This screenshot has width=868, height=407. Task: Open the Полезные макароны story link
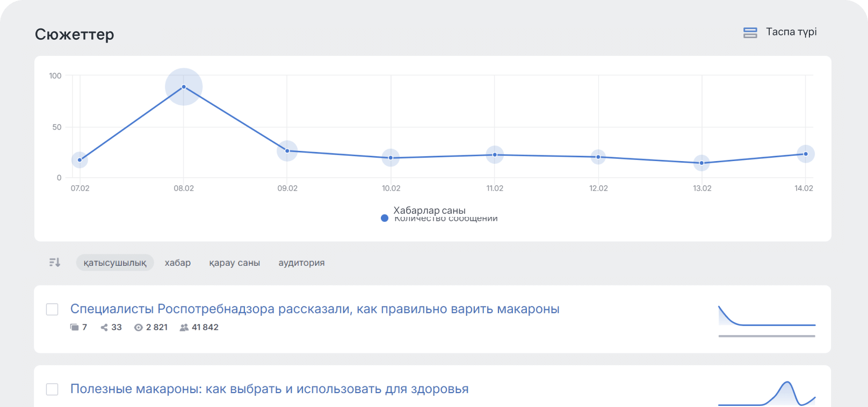(270, 389)
